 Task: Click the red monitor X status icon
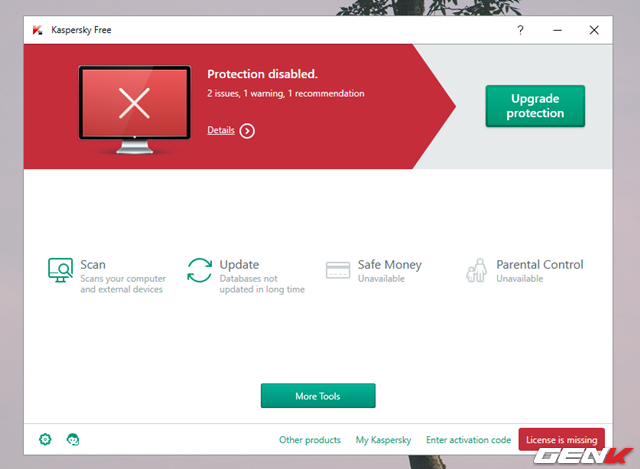pyautogui.click(x=133, y=104)
